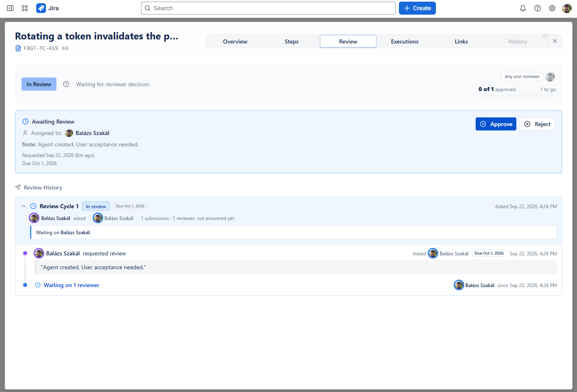The height and width of the screenshot is (392, 577).
Task: Click the Due Oct 1, 2026 tag in Review Cycle 1 header
Action: [130, 206]
